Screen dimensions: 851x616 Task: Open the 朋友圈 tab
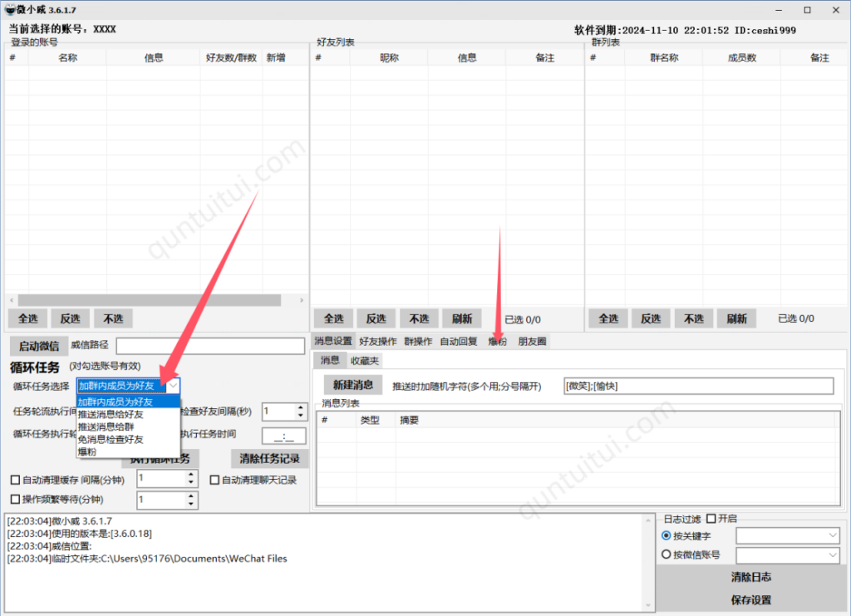532,341
